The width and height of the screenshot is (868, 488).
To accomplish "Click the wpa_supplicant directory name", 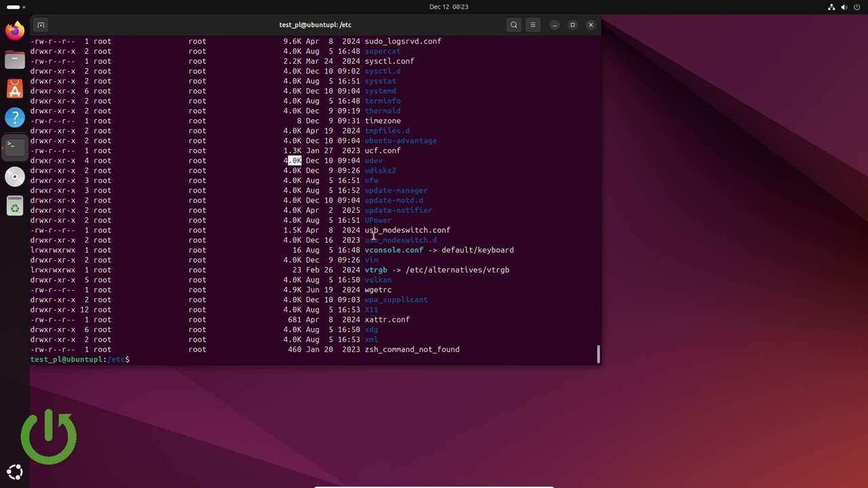I will tap(396, 300).
